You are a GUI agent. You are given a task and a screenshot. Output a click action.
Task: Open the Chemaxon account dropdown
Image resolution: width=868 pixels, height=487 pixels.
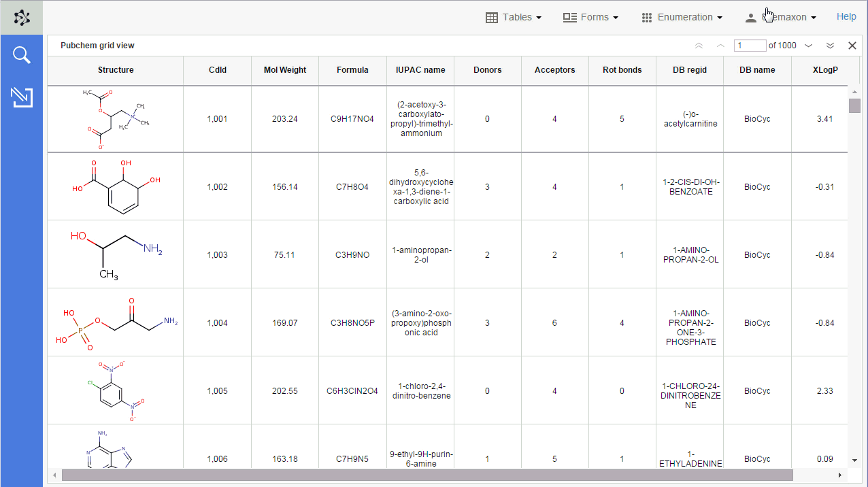point(789,17)
